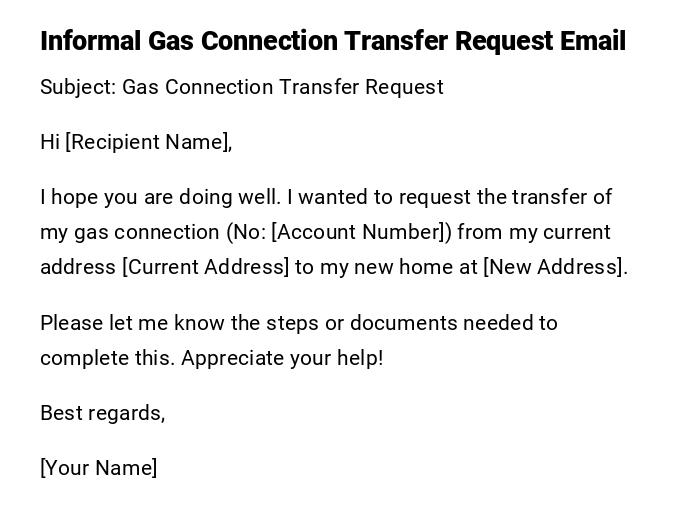Select the [Recipient Name] placeholder
The height and width of the screenshot is (530, 700).
(x=148, y=142)
